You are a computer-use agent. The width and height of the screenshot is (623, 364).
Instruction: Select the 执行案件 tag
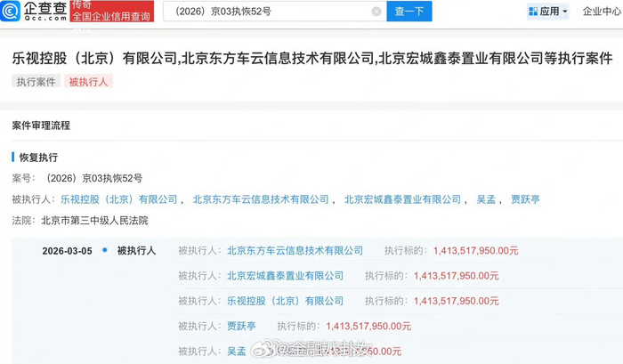click(x=36, y=81)
